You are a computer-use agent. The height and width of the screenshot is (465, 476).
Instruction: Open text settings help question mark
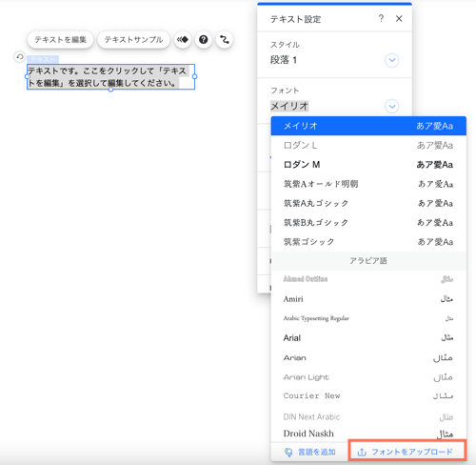click(x=381, y=18)
